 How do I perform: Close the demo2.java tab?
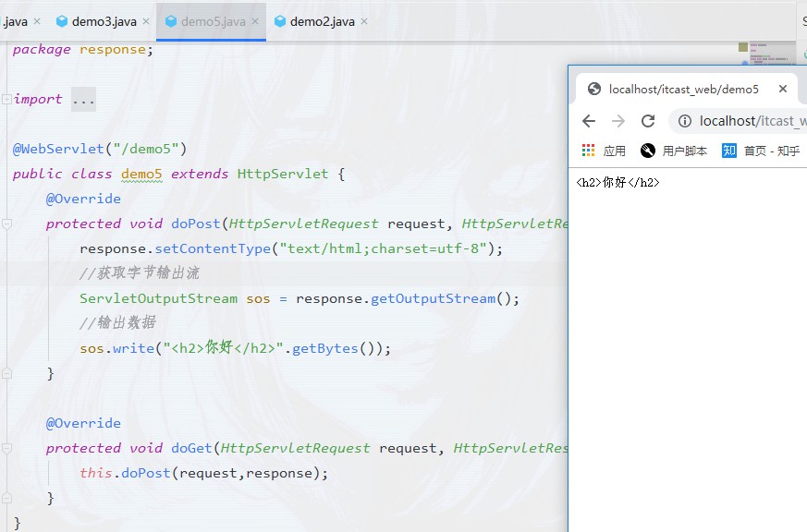(364, 21)
